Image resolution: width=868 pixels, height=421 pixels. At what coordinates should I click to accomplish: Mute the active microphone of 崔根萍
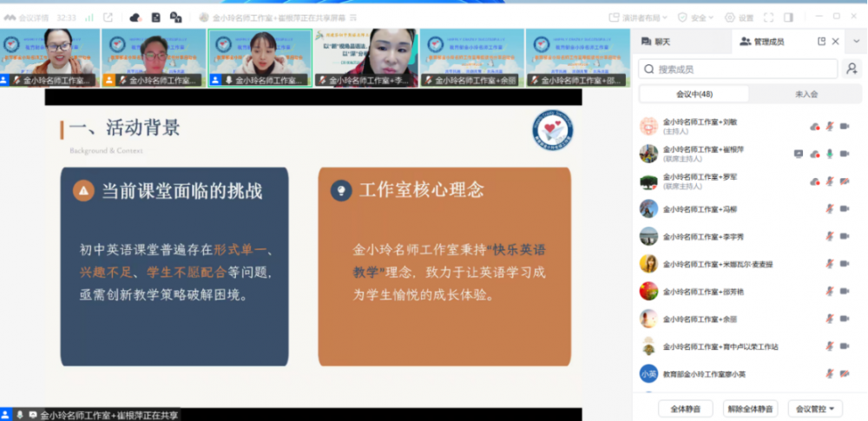829,154
